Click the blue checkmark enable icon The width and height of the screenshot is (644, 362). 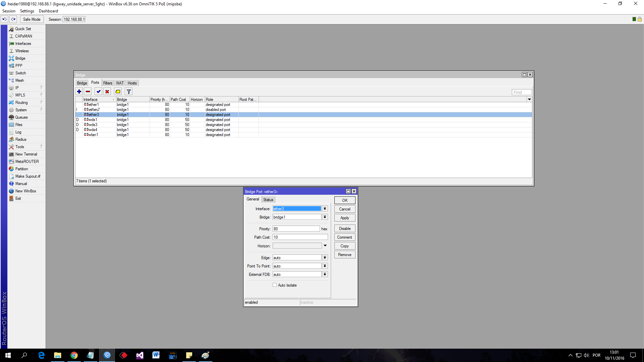[98, 92]
